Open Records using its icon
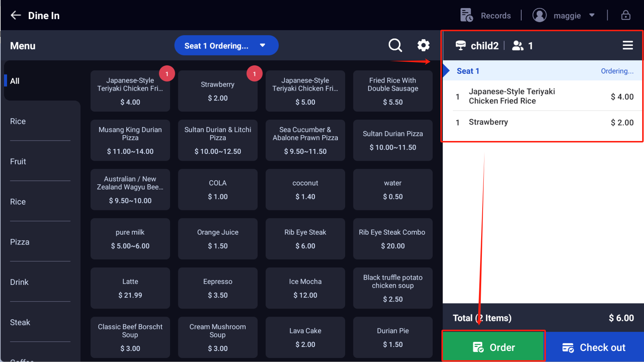644x362 pixels. pyautogui.click(x=466, y=15)
